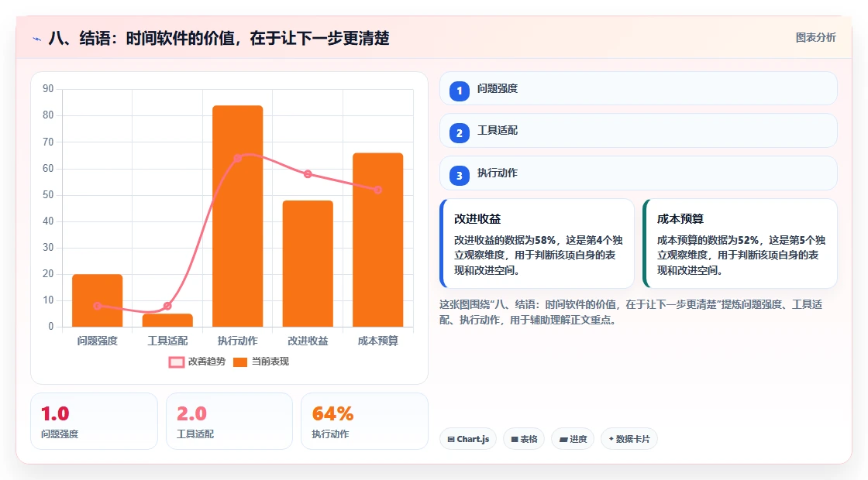Click the summary paragraph starting 这张图围绕
The width and height of the screenshot is (868, 480).
(631, 313)
